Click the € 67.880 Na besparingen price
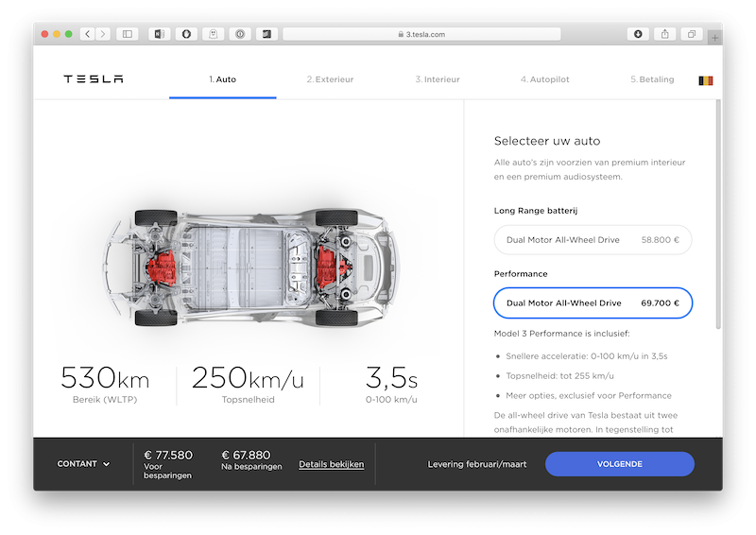Viewport: 756px width, 535px height. [251, 459]
